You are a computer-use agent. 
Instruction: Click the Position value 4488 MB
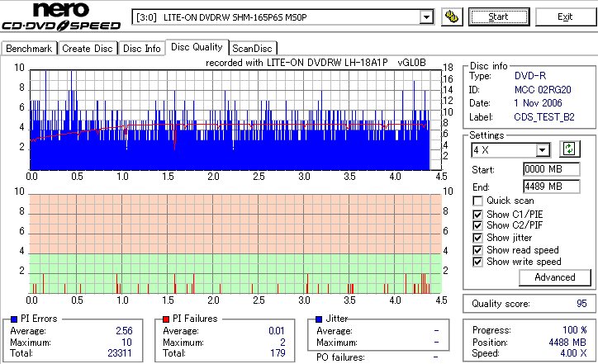[567, 343]
